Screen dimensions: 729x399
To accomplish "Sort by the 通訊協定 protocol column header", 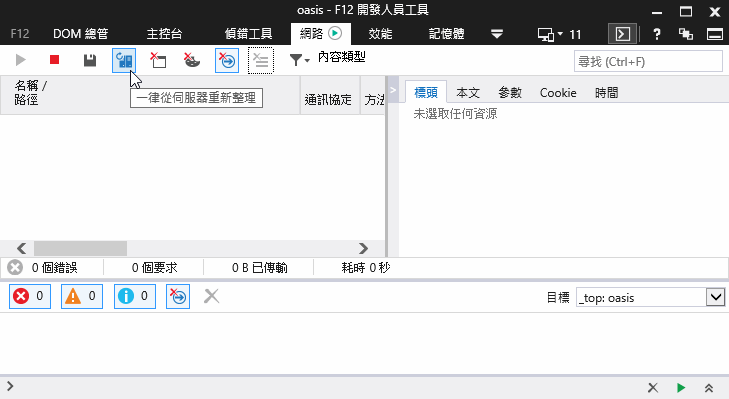I will (x=330, y=95).
